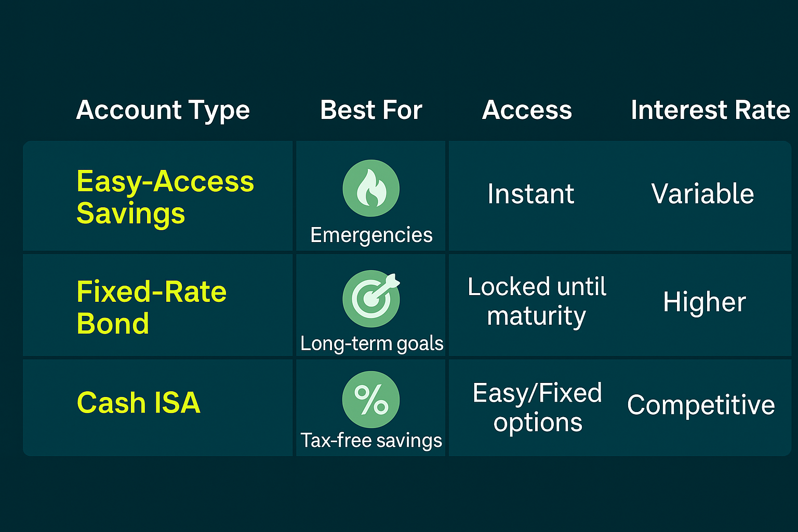Image resolution: width=798 pixels, height=532 pixels.
Task: Click the Access column header
Action: pos(527,110)
